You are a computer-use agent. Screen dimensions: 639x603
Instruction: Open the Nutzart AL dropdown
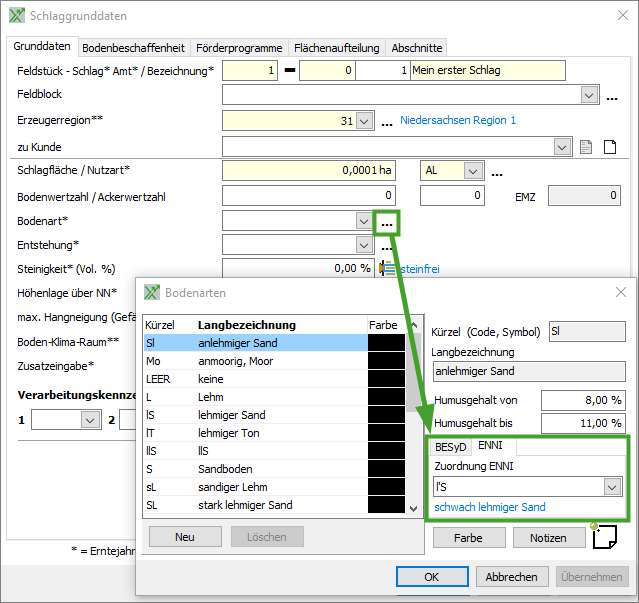[x=472, y=171]
